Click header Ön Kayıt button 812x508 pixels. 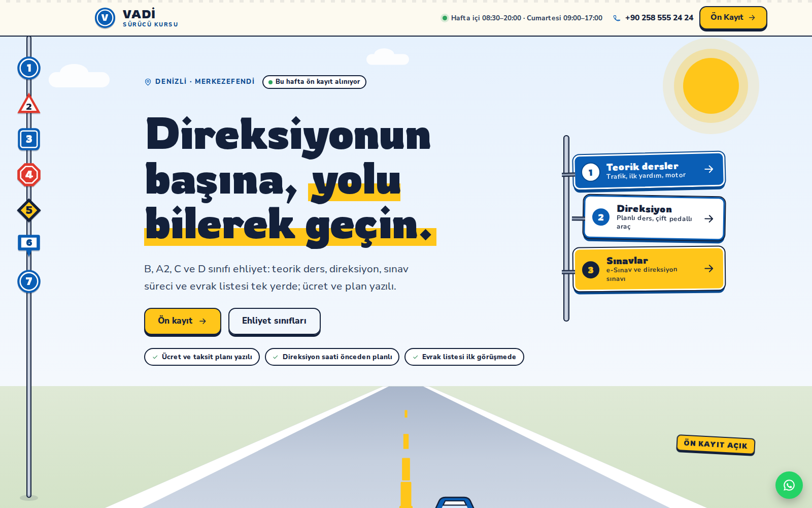pyautogui.click(x=733, y=18)
